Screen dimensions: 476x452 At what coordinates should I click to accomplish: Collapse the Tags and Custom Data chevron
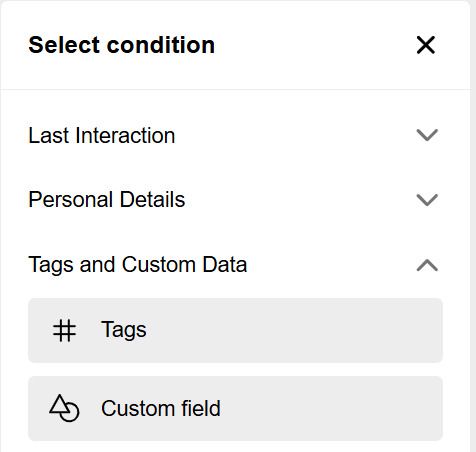tap(427, 265)
